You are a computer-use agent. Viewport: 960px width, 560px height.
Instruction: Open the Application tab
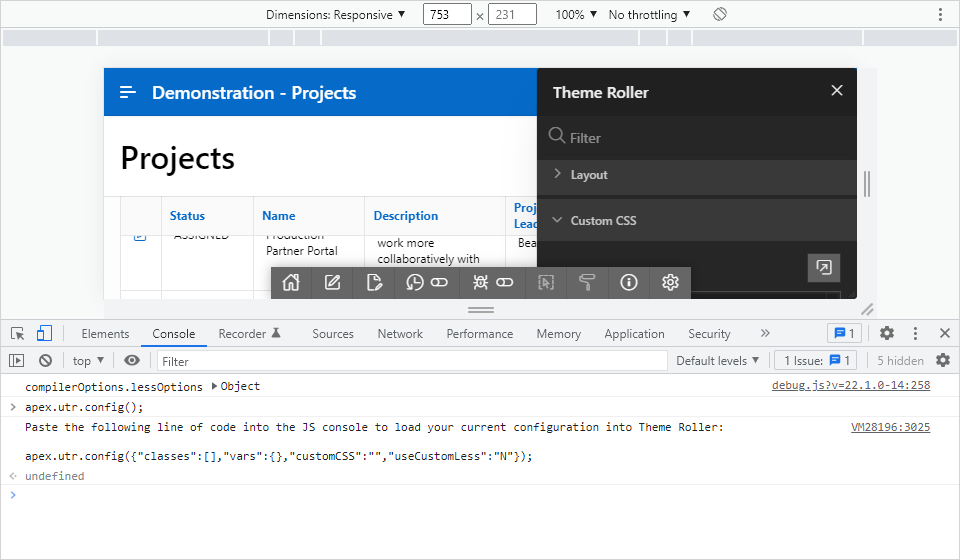(x=634, y=334)
